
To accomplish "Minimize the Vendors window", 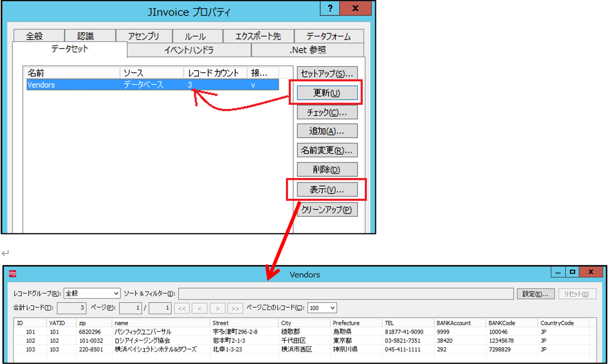I will point(558,272).
